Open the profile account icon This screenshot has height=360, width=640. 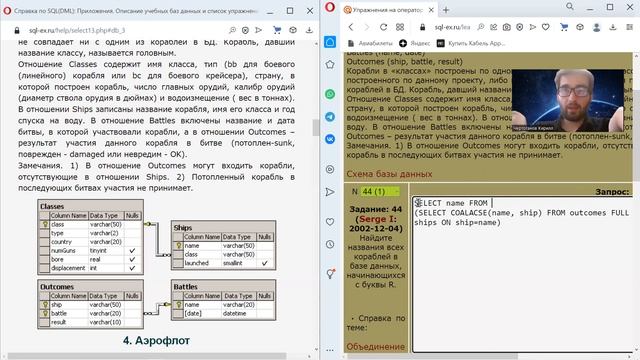coord(596,27)
